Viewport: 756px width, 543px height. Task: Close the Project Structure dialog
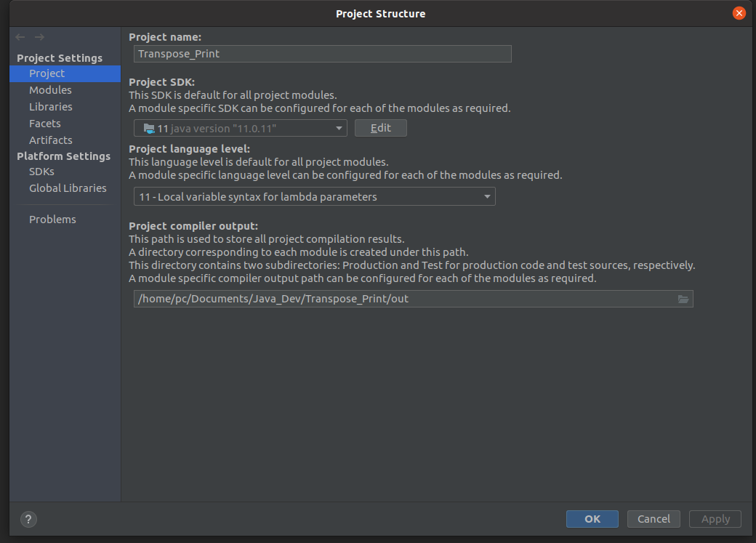pos(739,13)
